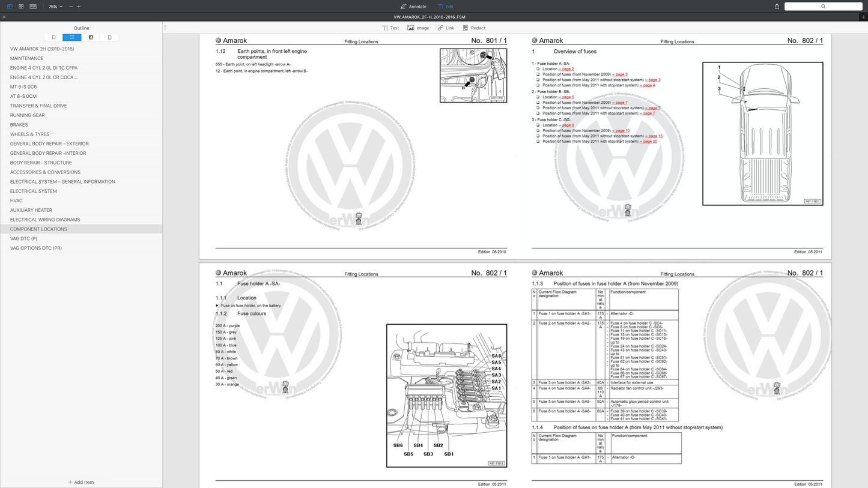Select the Image edit tool
Image resolution: width=868 pixels, height=488 pixels.
418,28
